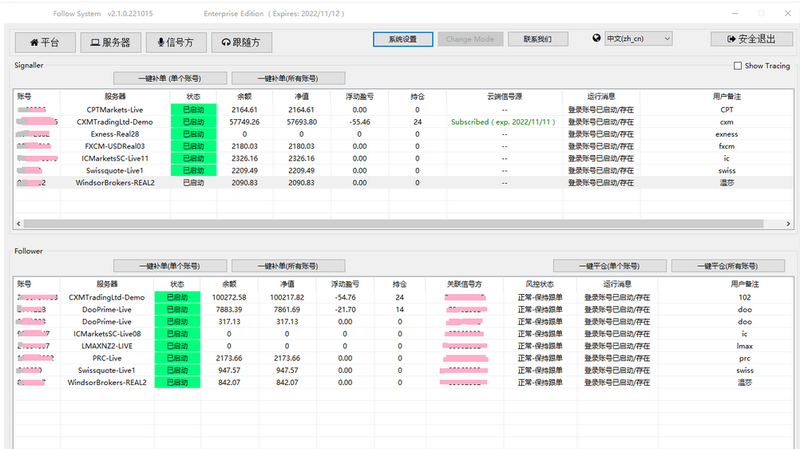This screenshot has width=800, height=449.
Task: Click Follower 一键补单(所有账号) button
Action: tap(288, 266)
